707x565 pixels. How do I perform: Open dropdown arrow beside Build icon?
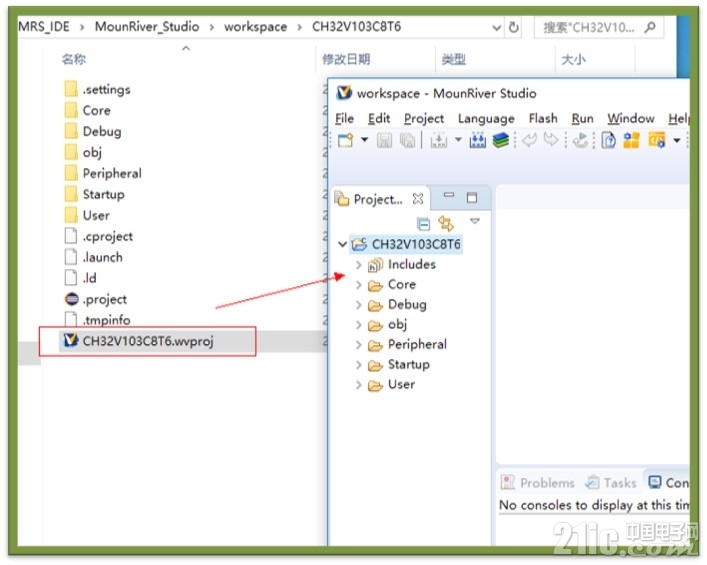(x=458, y=140)
